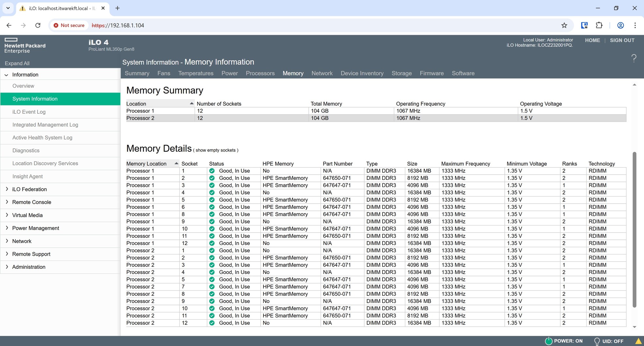Image resolution: width=644 pixels, height=346 pixels.
Task: Click the shield extension icon in toolbar
Action: (584, 25)
